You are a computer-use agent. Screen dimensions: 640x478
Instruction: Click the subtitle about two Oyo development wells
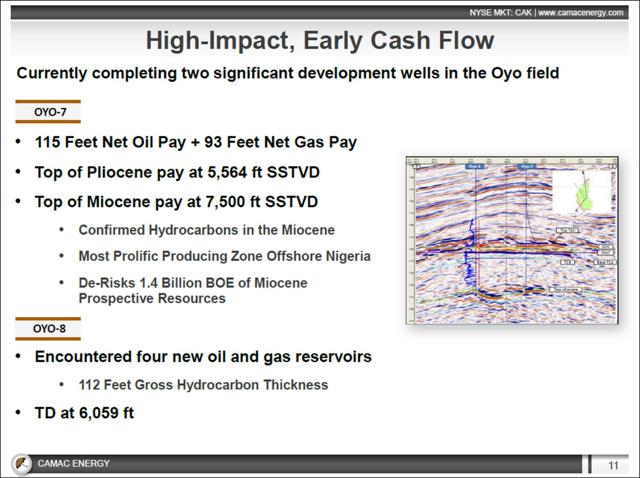[x=288, y=73]
